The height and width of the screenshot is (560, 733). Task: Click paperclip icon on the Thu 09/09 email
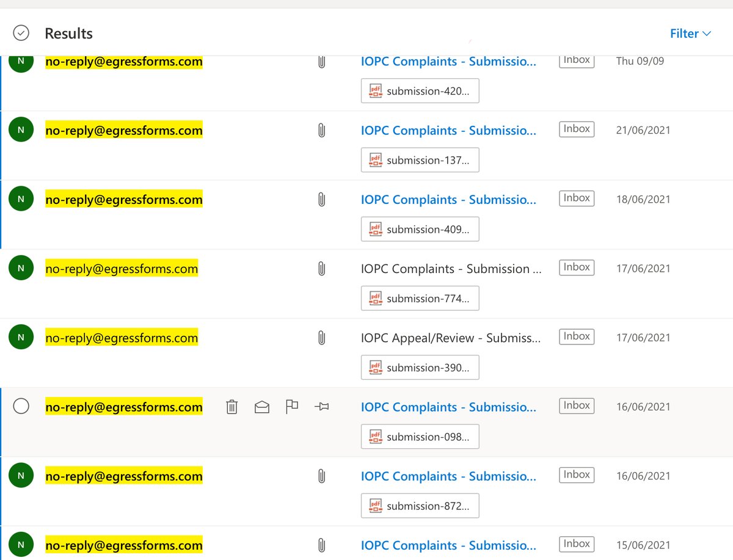click(321, 62)
